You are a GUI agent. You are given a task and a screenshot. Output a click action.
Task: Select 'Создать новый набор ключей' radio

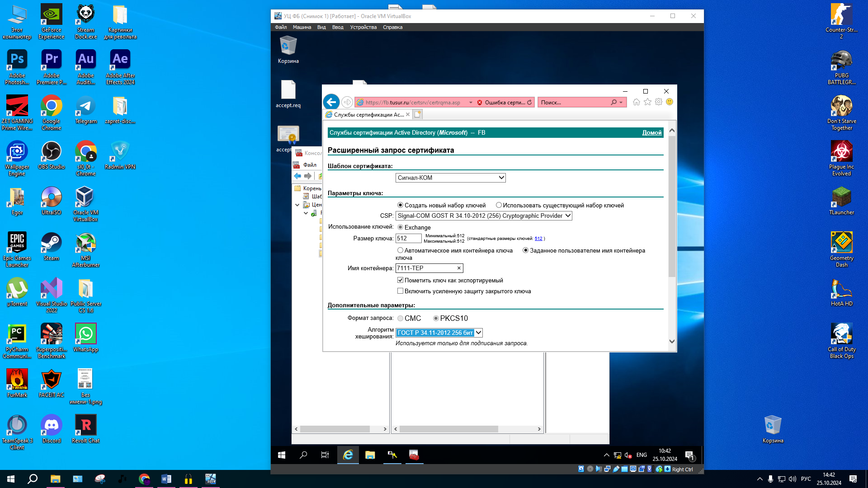(400, 205)
